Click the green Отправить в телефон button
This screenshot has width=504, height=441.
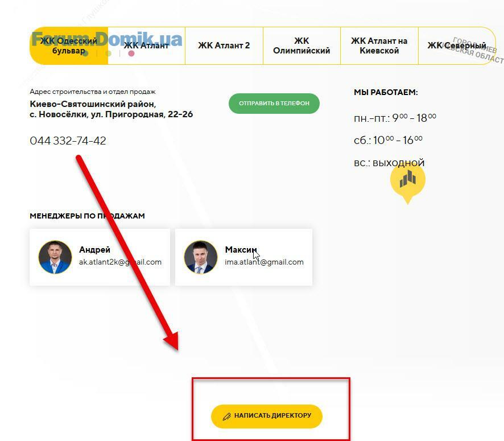(x=274, y=104)
